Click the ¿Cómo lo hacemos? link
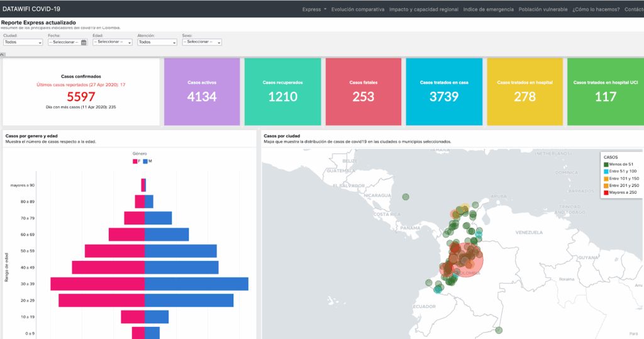 (596, 9)
